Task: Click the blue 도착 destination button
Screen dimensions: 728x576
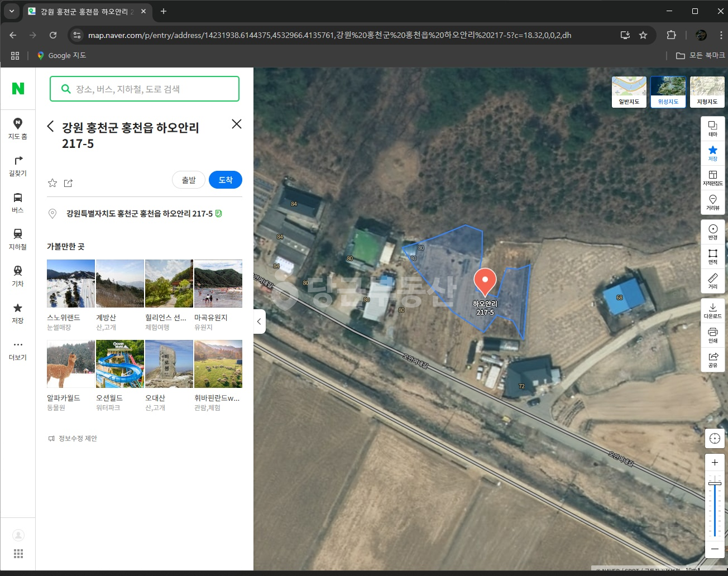Action: pyautogui.click(x=226, y=180)
